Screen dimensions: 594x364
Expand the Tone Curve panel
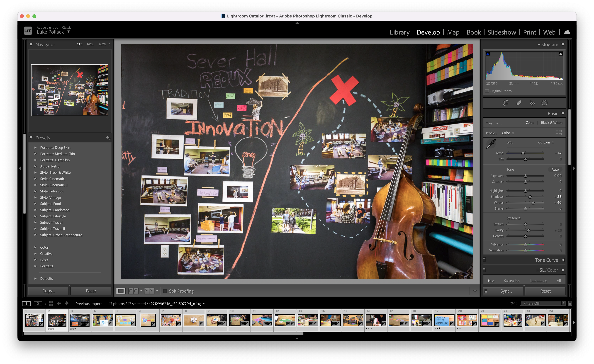point(563,260)
